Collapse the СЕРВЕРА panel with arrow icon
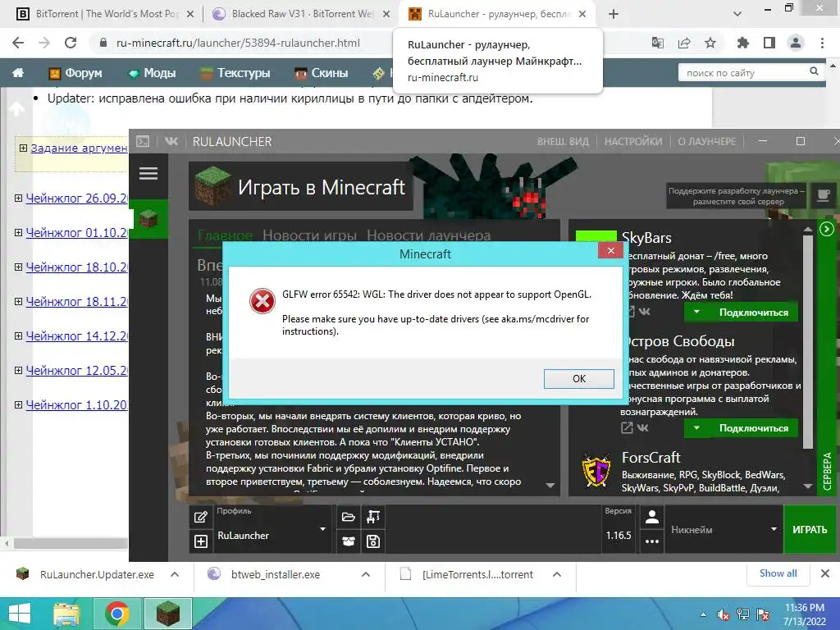Image resolution: width=840 pixels, height=630 pixels. [827, 230]
